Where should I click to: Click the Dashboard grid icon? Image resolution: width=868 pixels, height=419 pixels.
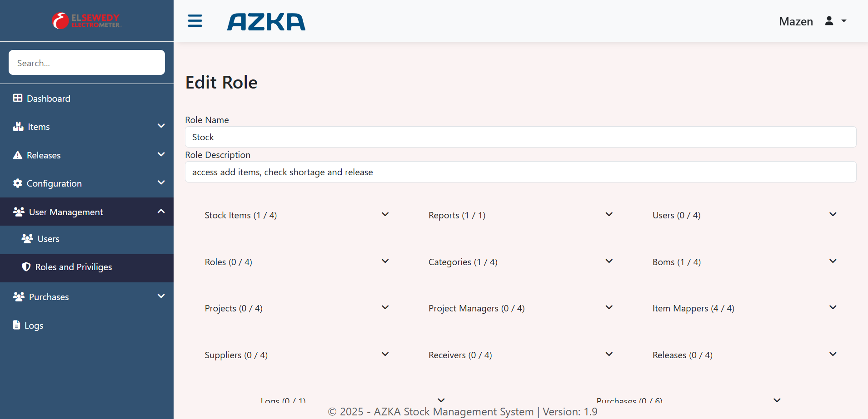click(18, 98)
